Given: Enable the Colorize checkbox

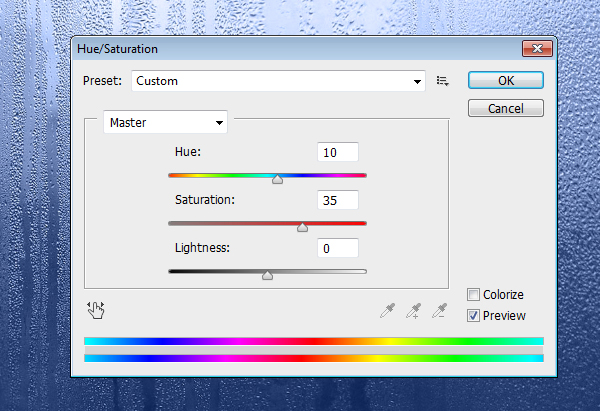Looking at the screenshot, I should tap(473, 295).
